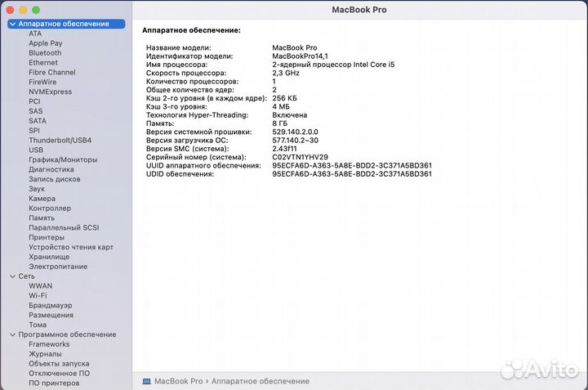Select SAS in the sidebar

[x=36, y=111]
